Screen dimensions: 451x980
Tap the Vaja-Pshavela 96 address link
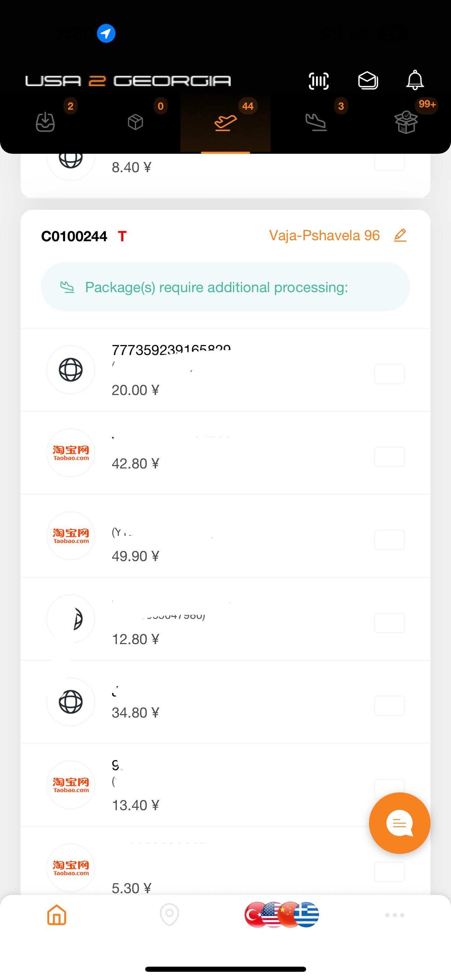[324, 235]
